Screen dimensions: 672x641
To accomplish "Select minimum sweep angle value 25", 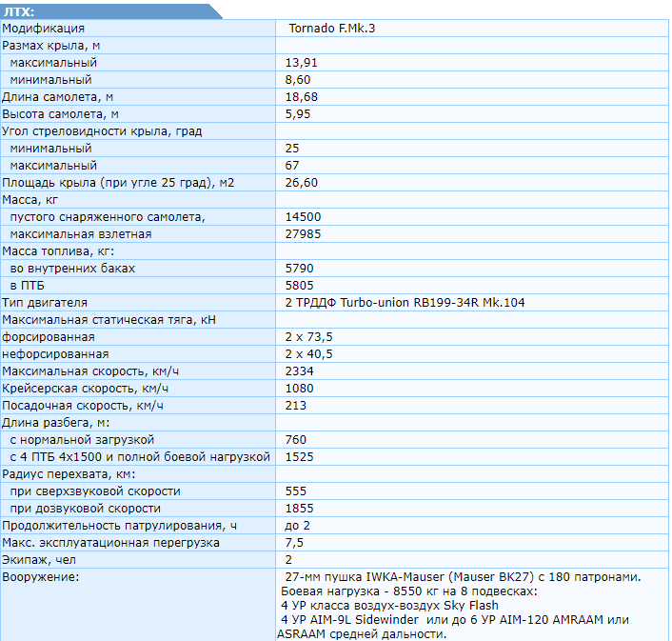I will coord(292,149).
